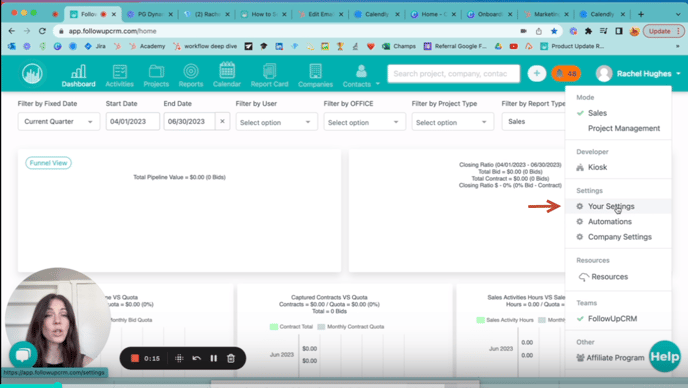688x388 pixels.
Task: Delete the recording with the trash icon
Action: pos(231,358)
